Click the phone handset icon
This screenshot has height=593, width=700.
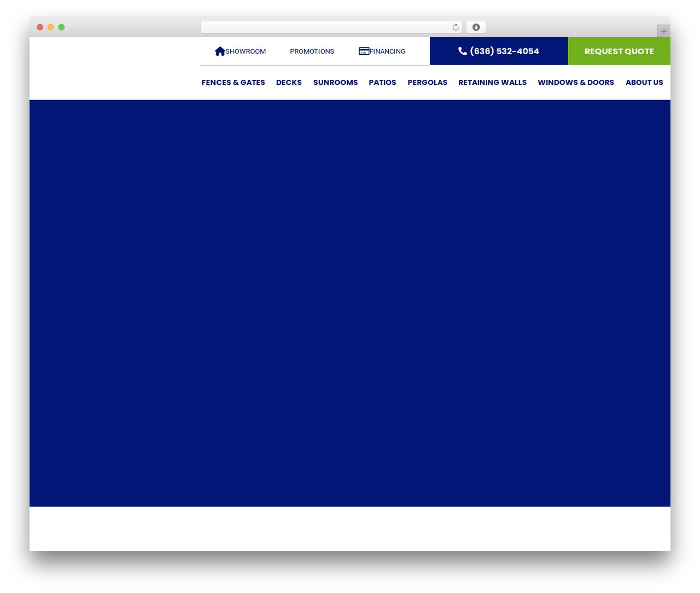[x=463, y=51]
